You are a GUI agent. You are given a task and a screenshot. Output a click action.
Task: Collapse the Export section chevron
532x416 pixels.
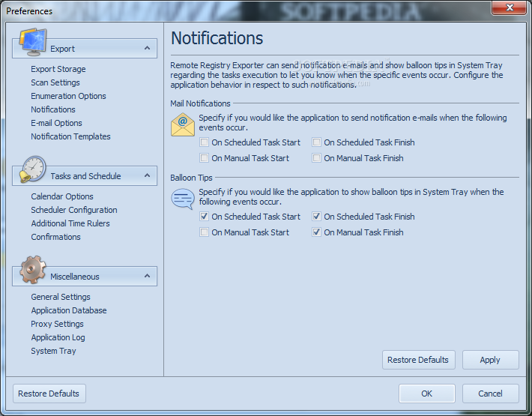[147, 48]
